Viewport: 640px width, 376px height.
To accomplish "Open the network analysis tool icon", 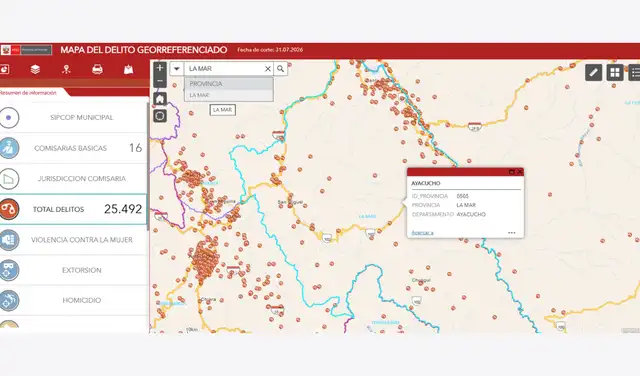I will 66,69.
